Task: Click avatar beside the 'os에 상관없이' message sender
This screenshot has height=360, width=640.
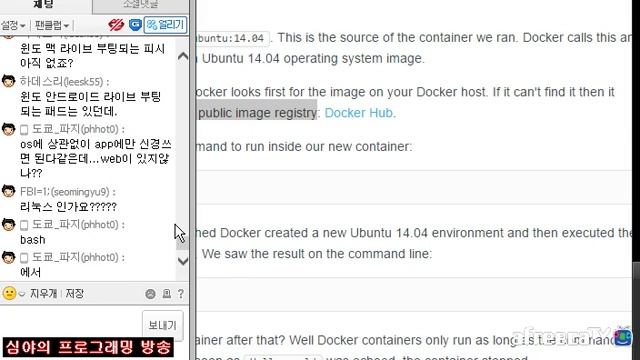Action: pos(8,129)
